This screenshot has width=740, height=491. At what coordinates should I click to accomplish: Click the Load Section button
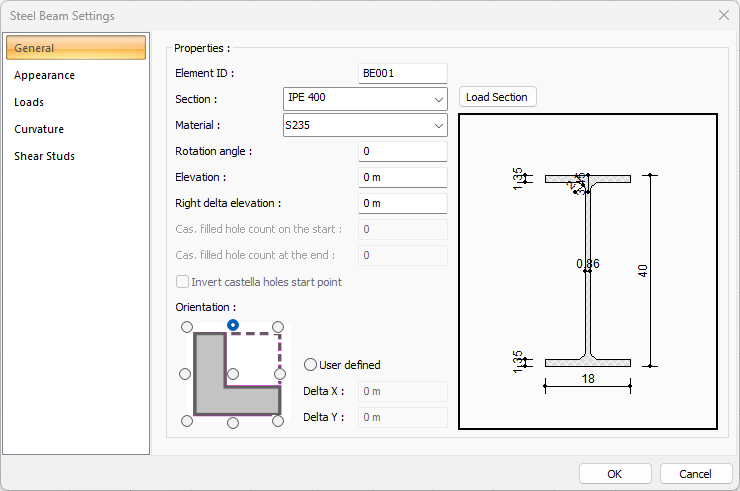pos(498,97)
